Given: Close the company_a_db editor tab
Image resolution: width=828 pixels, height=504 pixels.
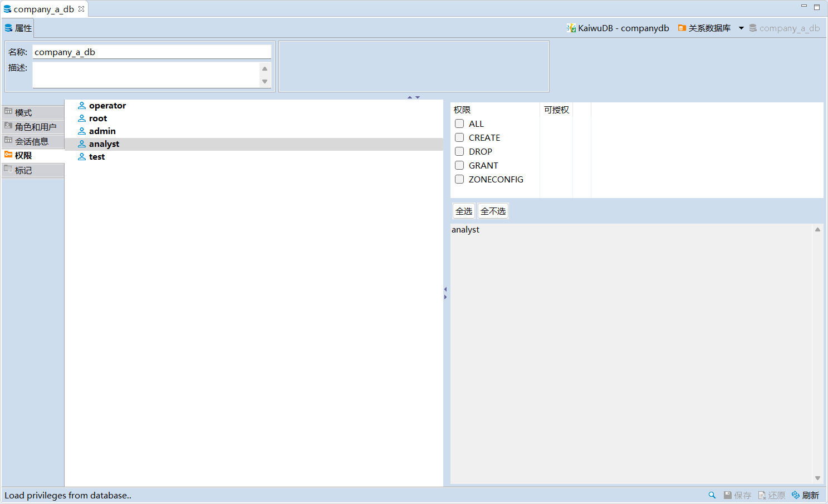Looking at the screenshot, I should pyautogui.click(x=81, y=9).
